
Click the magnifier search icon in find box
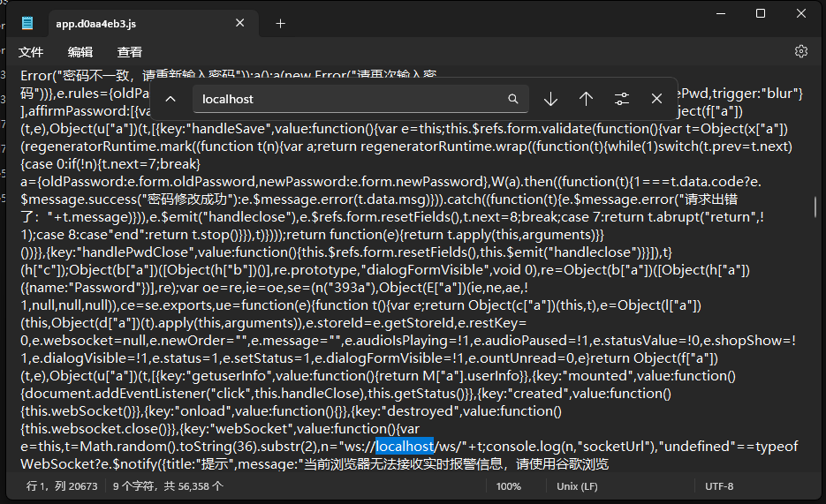click(513, 99)
